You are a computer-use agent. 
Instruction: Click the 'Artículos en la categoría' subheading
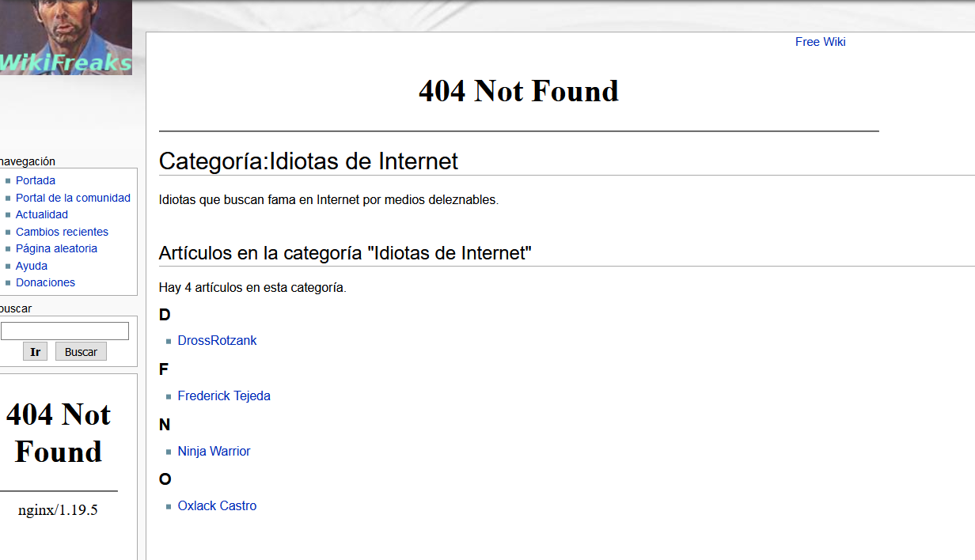tap(345, 254)
